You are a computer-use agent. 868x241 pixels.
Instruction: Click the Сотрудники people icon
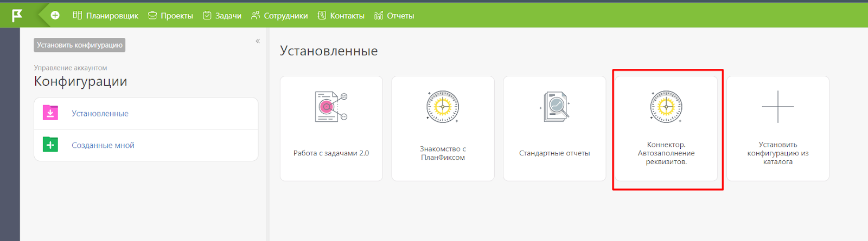(256, 15)
